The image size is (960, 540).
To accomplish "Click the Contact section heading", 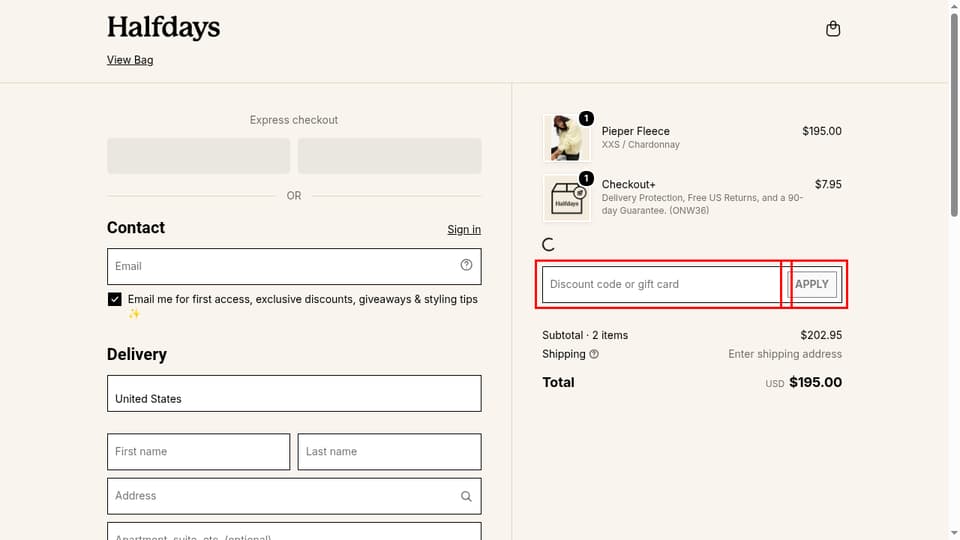I will (x=136, y=228).
